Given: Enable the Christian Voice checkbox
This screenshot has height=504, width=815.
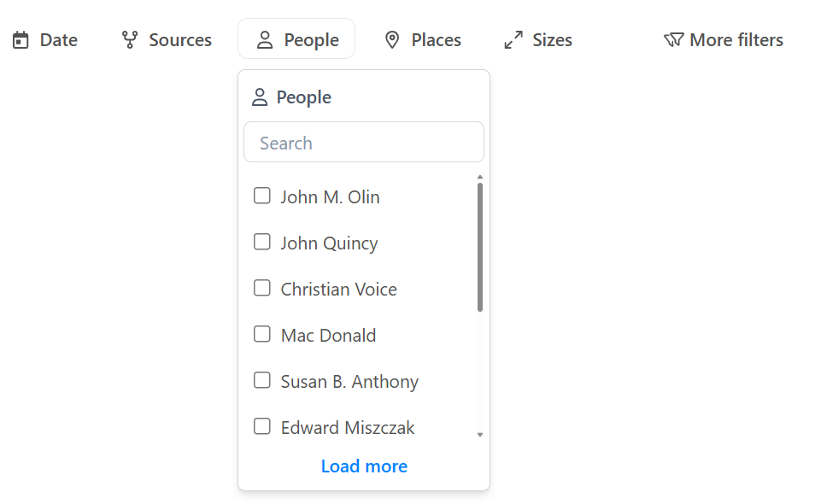Looking at the screenshot, I should coord(262,289).
